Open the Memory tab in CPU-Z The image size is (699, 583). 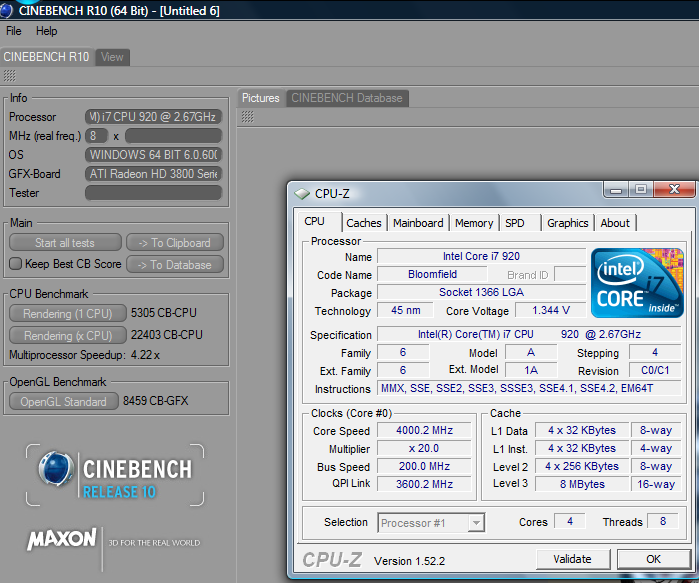(474, 223)
